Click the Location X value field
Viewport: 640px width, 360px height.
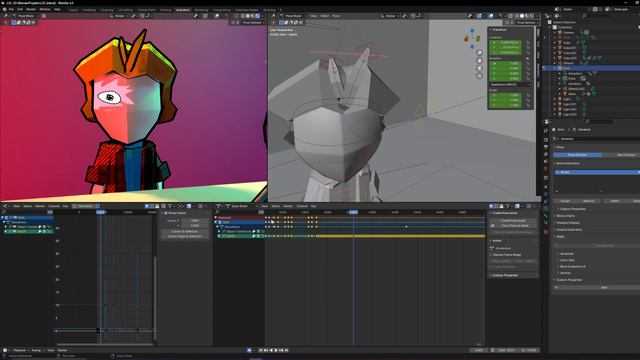pyautogui.click(x=506, y=42)
